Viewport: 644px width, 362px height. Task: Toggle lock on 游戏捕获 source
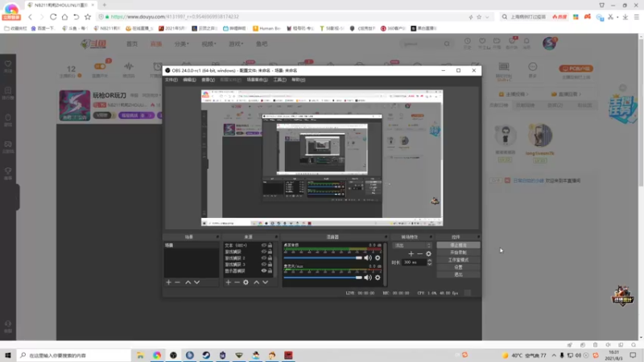(270, 252)
